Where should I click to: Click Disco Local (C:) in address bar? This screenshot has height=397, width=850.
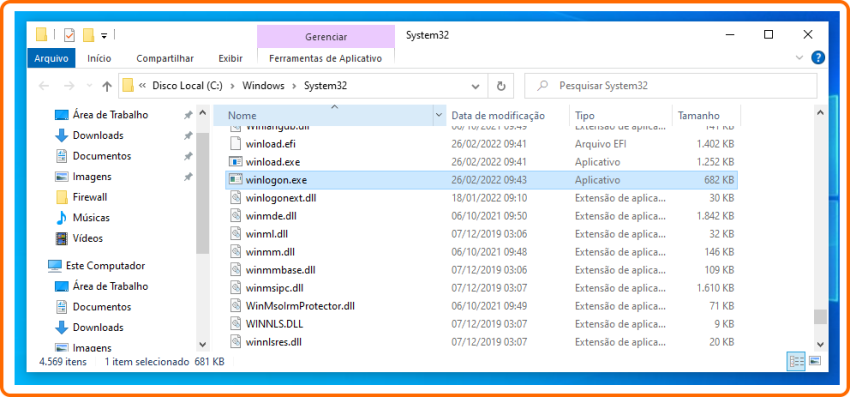click(x=187, y=86)
